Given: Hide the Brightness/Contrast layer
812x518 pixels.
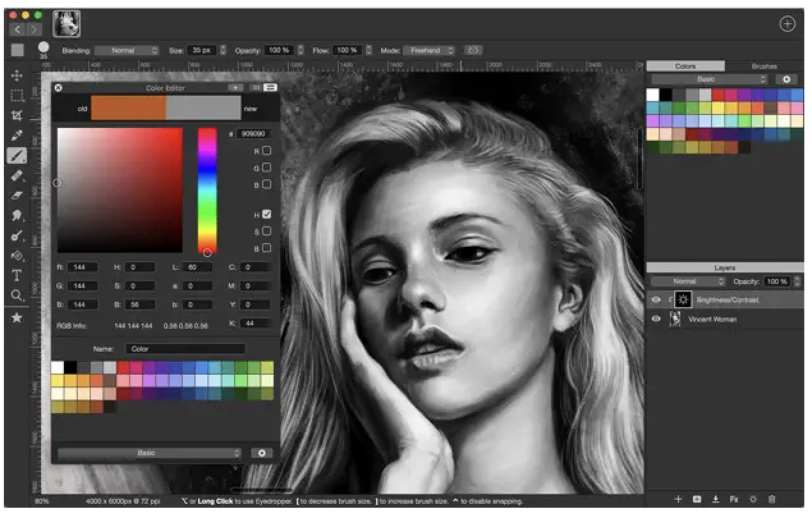Looking at the screenshot, I should [655, 300].
